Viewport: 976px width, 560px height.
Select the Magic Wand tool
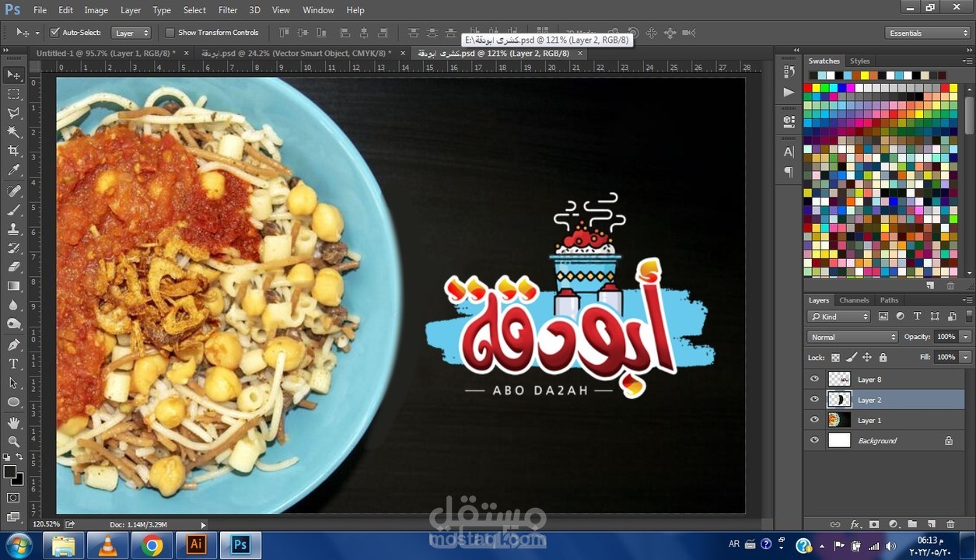13,132
